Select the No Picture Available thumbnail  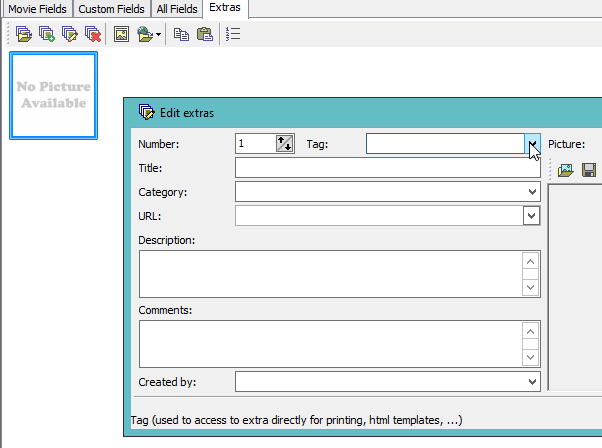[x=54, y=95]
